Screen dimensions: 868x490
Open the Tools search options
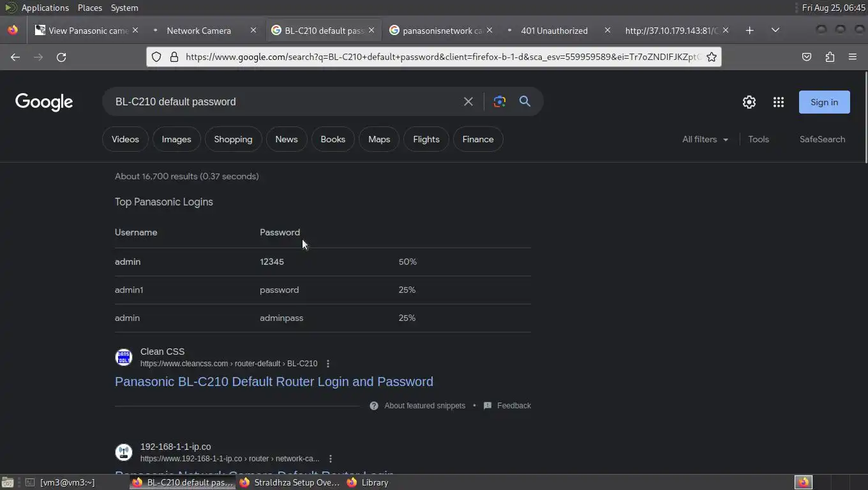[x=758, y=139]
